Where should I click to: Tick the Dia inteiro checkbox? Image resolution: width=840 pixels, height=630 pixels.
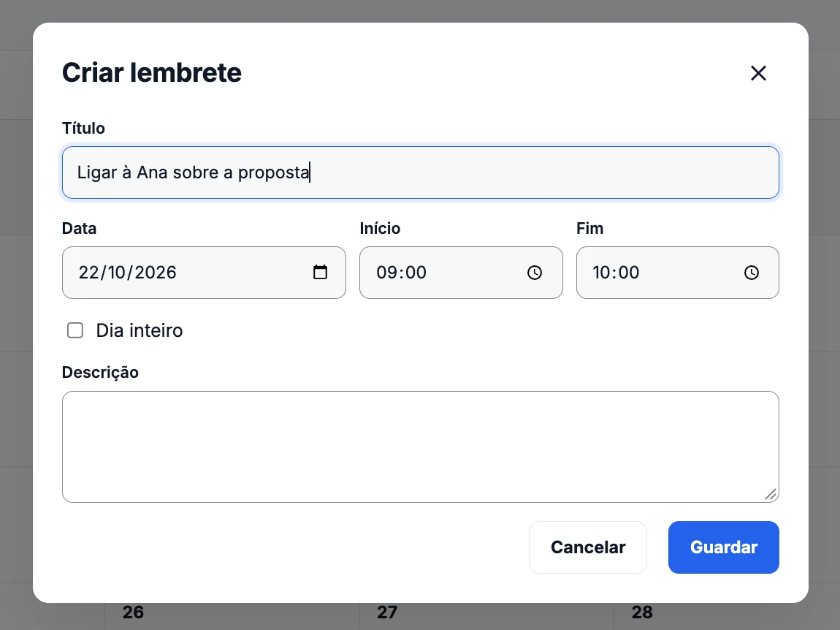tap(75, 330)
